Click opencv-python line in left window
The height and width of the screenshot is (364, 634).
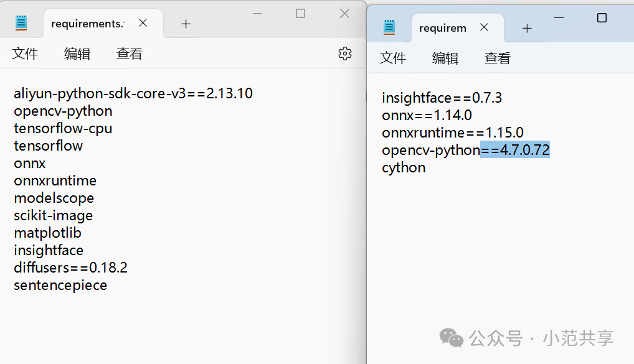coord(63,111)
